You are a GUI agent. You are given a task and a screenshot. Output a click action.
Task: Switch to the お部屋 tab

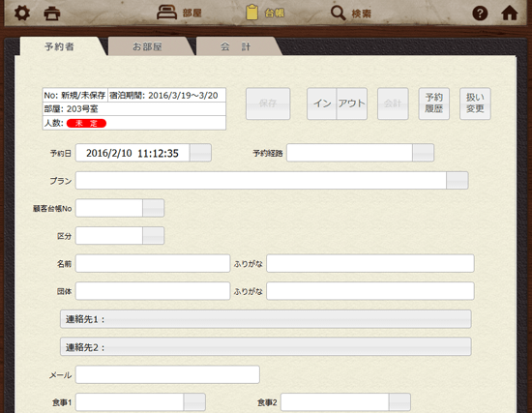pyautogui.click(x=147, y=46)
